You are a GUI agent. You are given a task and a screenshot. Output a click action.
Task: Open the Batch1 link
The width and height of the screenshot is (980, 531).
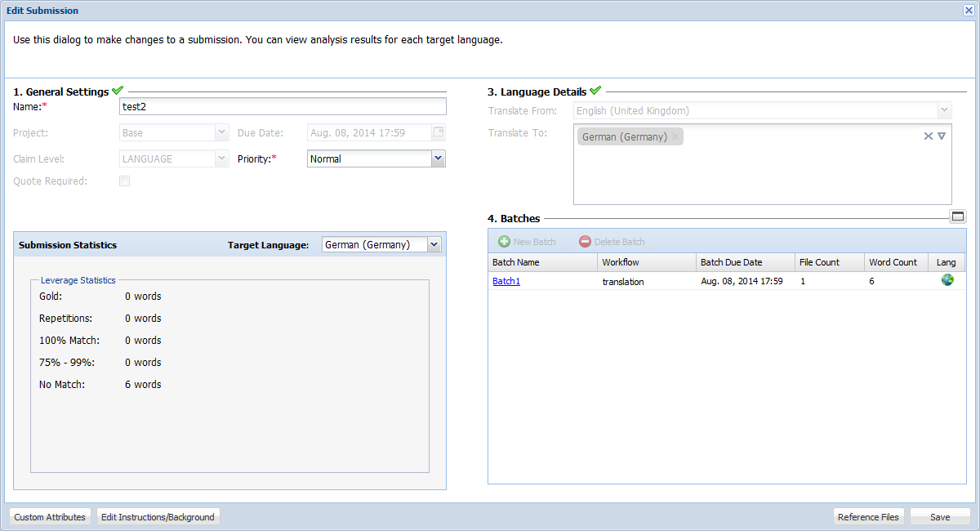click(x=506, y=281)
